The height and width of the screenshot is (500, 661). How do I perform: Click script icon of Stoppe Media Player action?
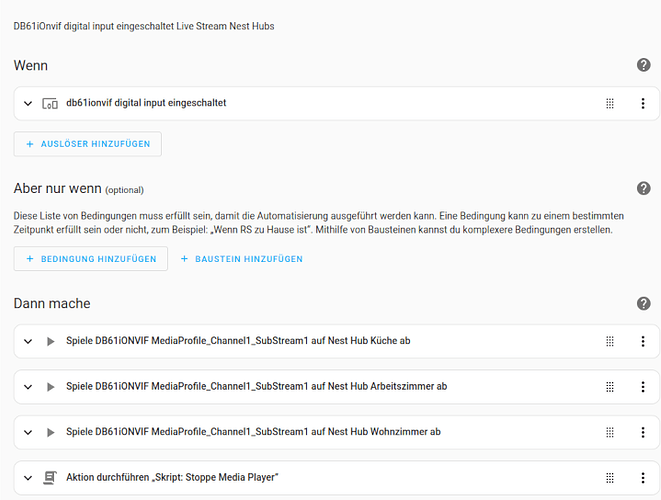(x=50, y=478)
